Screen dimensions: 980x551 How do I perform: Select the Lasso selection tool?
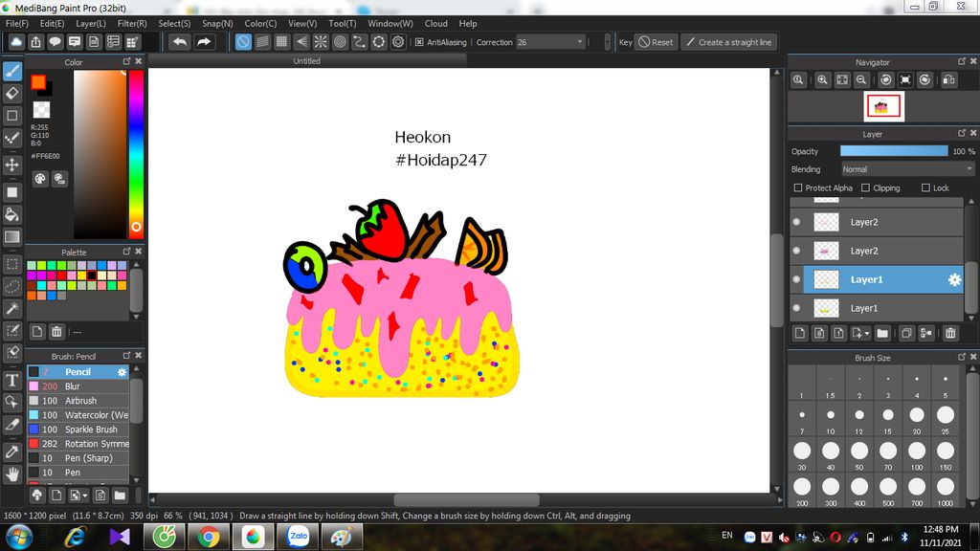tap(11, 287)
